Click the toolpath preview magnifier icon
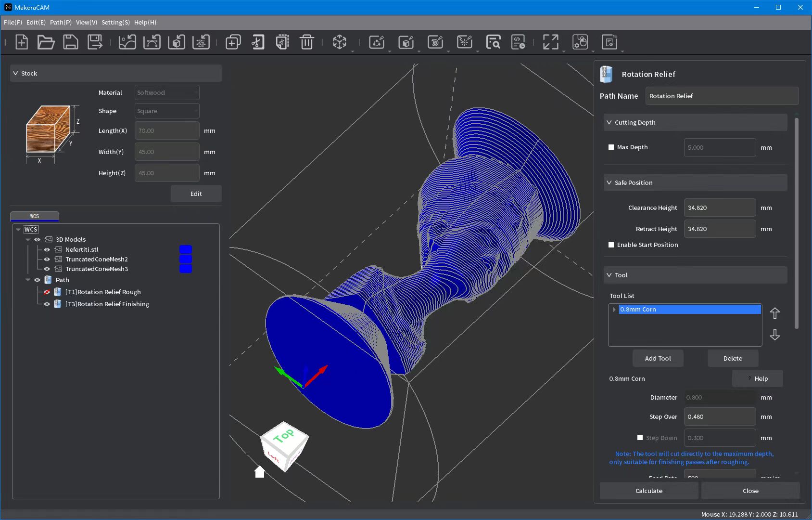812x520 pixels. [x=493, y=42]
